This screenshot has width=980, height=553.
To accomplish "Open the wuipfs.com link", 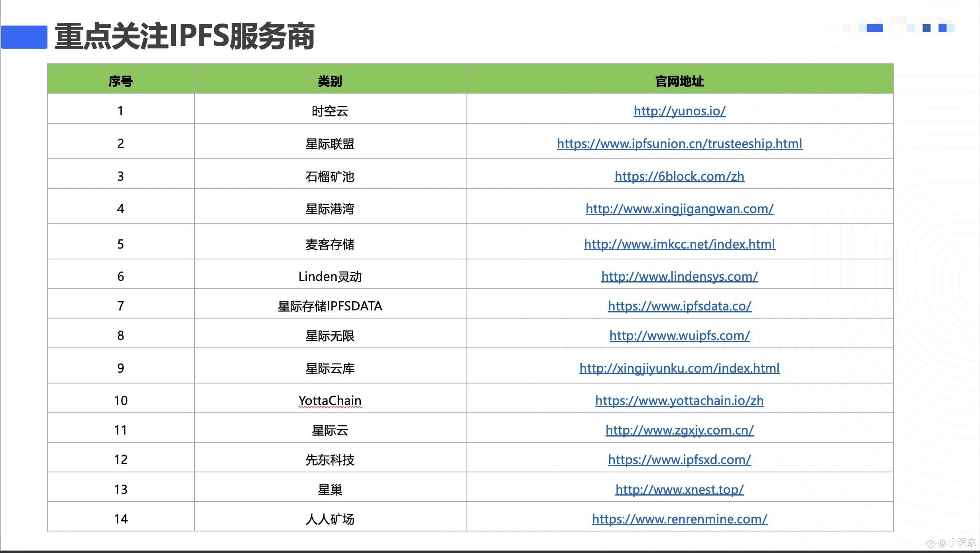I will coord(679,336).
